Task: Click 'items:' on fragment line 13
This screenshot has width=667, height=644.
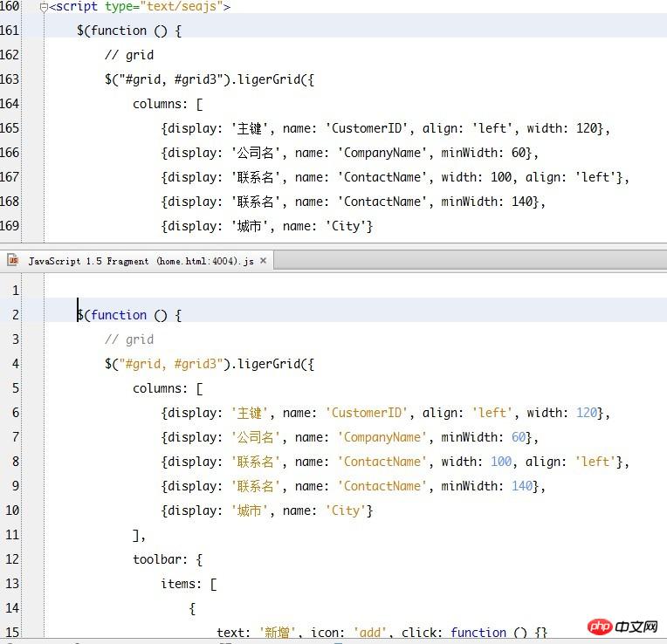Action: (181, 584)
